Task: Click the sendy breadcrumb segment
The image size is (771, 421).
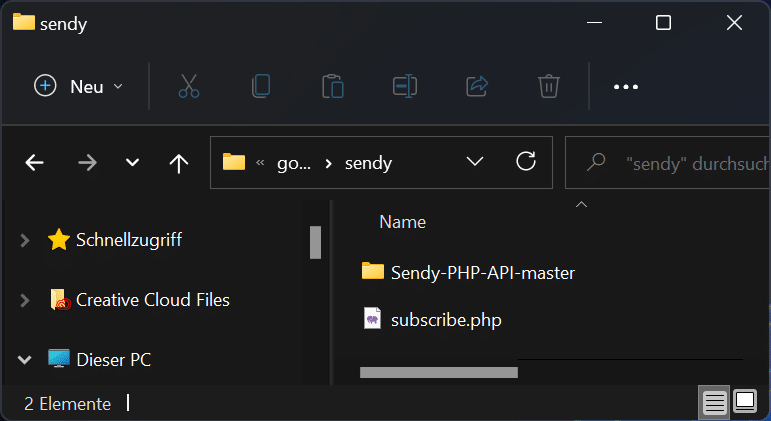Action: 368,163
